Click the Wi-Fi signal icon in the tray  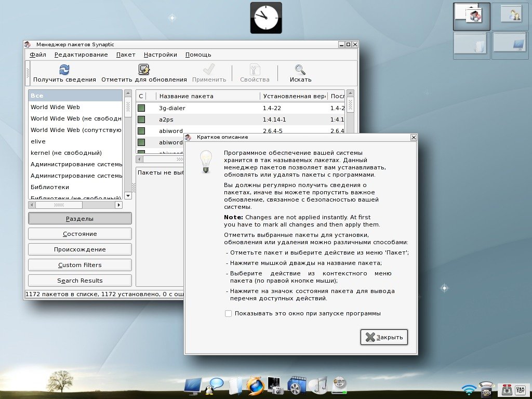(469, 390)
